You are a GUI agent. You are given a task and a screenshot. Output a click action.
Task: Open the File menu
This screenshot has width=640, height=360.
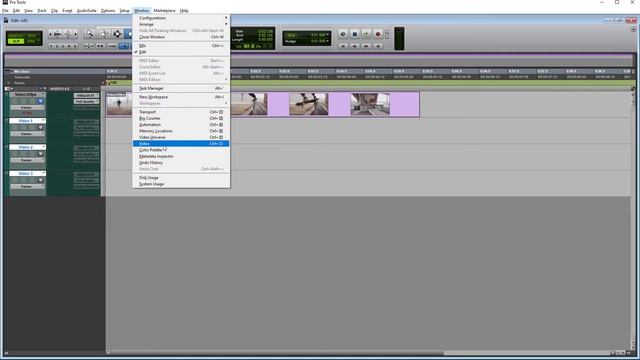click(5, 11)
